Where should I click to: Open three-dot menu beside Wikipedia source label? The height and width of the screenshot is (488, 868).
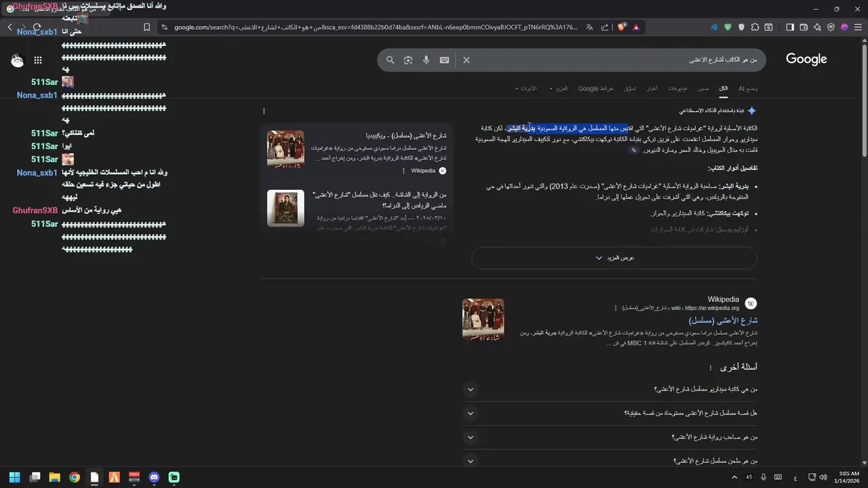point(403,171)
